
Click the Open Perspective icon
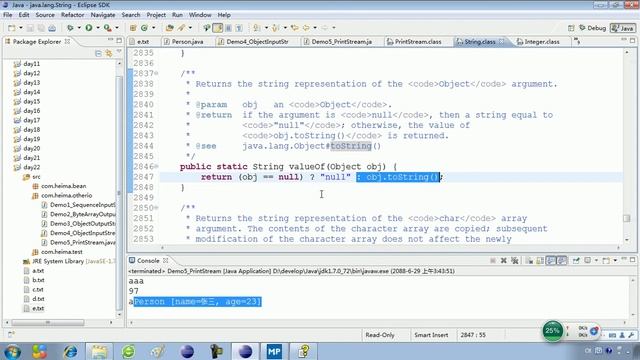pyautogui.click(x=571, y=28)
